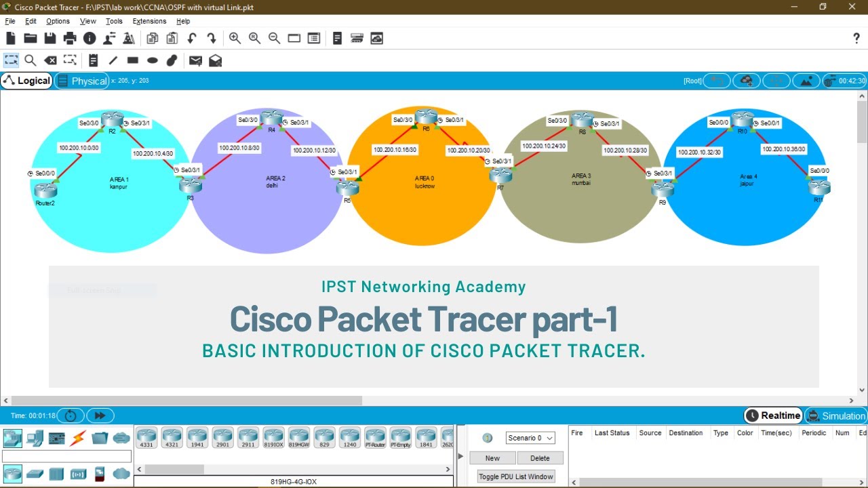Open the Edit menu

coord(31,21)
